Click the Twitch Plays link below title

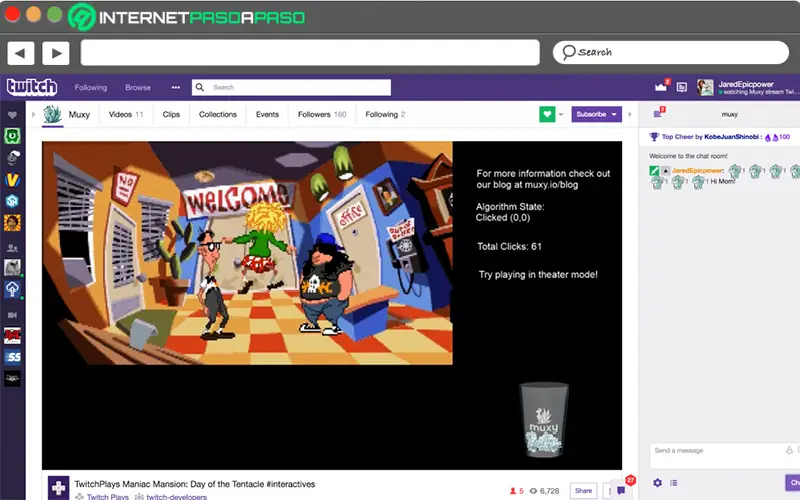(x=107, y=496)
